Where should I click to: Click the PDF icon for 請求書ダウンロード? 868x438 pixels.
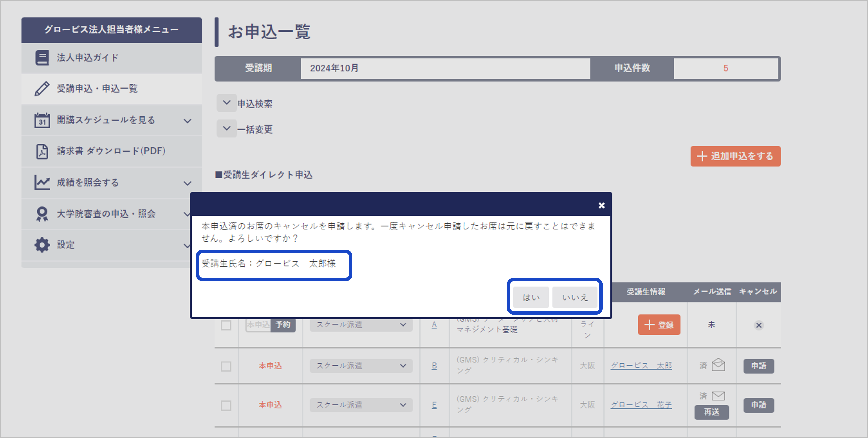click(42, 151)
